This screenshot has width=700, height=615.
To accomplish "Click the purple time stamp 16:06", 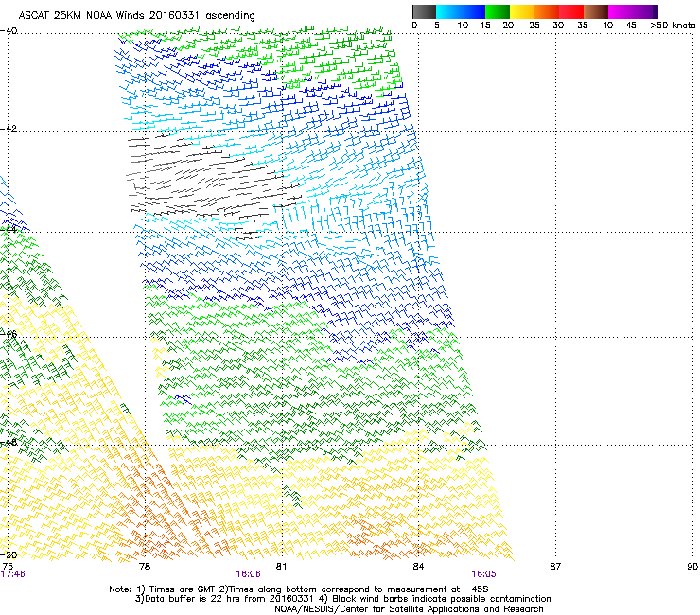I will [x=248, y=574].
